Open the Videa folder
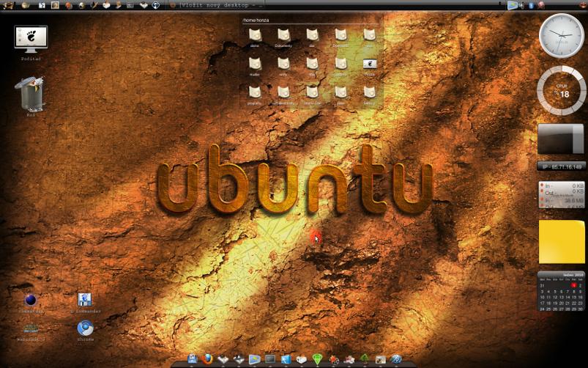 [x=340, y=92]
